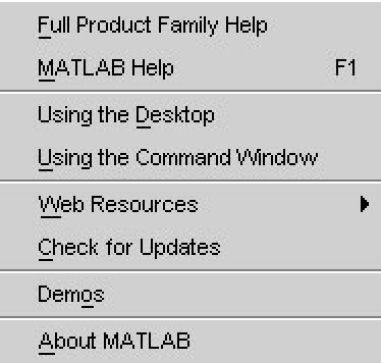Viewport: 381px width, 363px height.
Task: Open Using the Command Window help
Action: pos(190,158)
